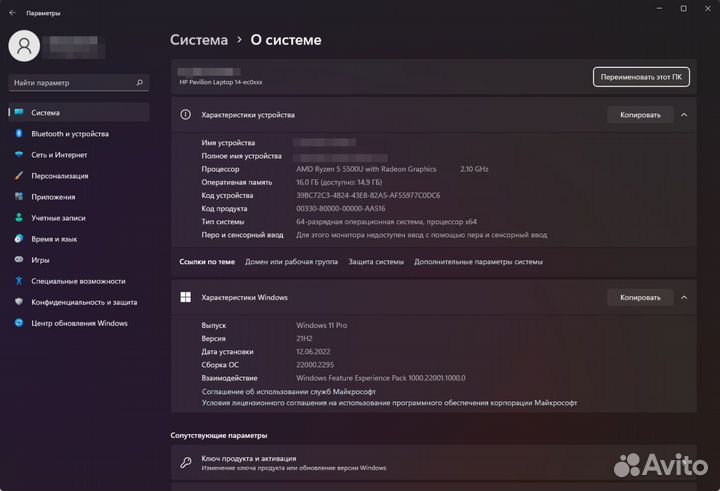
Task: Open 'Ключ продукта и активация' item
Action: [x=433, y=463]
